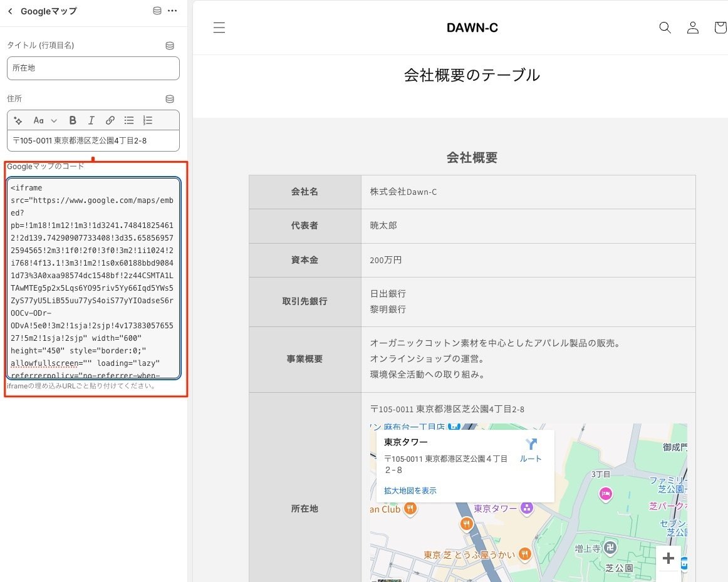This screenshot has width=728, height=582.
Task: Click the 取引先銀行 row header
Action: tap(304, 301)
